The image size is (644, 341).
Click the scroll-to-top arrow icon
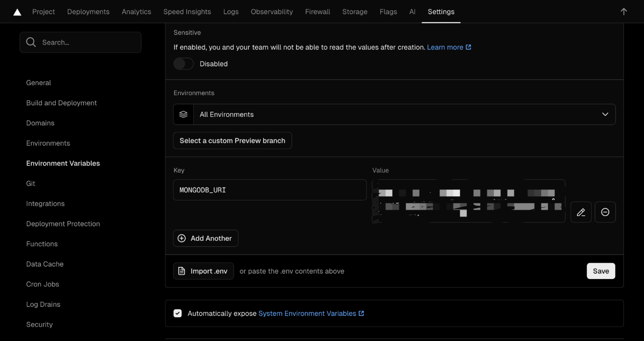point(624,12)
